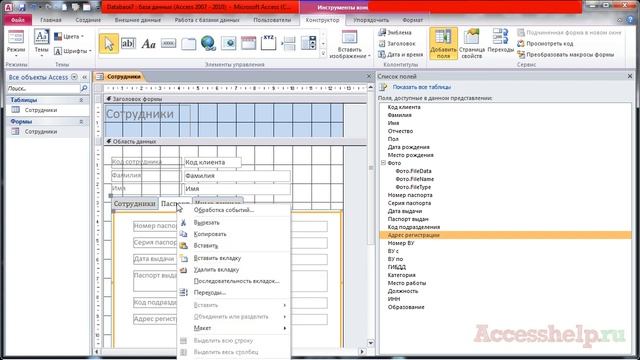
Task: Collapse the Фото field tree node
Action: 383,162
